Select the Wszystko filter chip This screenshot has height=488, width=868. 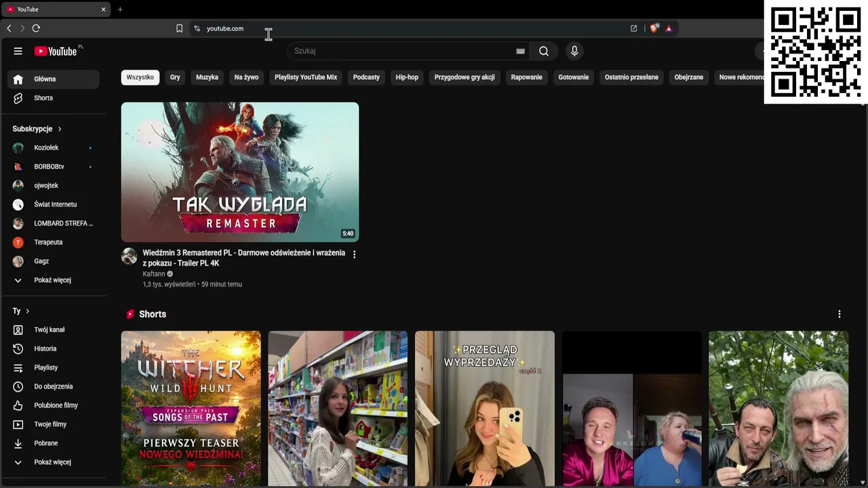click(140, 77)
